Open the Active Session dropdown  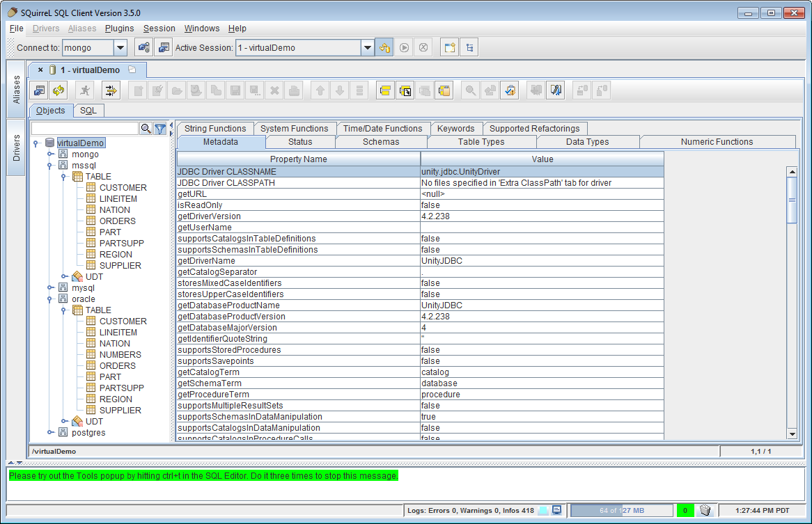(x=368, y=48)
